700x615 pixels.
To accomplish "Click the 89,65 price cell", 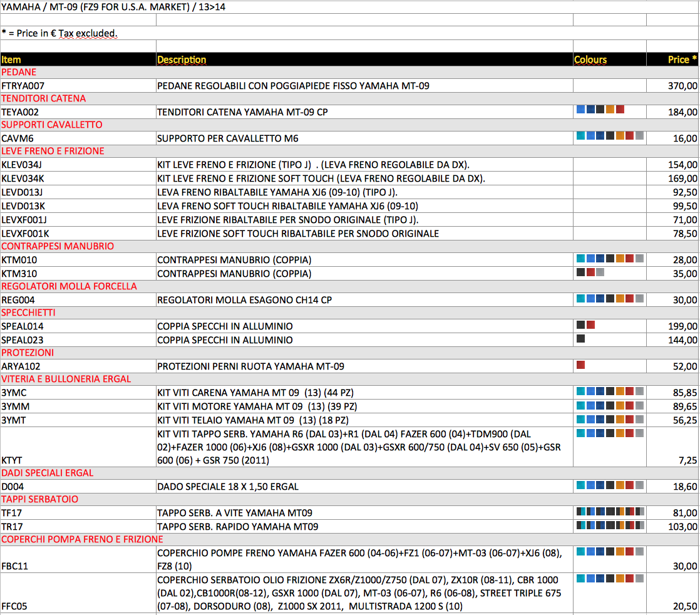I will (x=685, y=407).
